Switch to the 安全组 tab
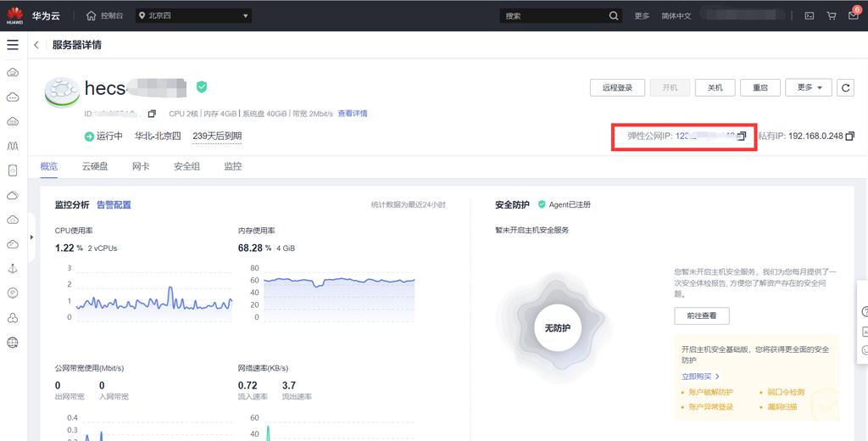Viewport: 868px width, 441px height. click(187, 166)
